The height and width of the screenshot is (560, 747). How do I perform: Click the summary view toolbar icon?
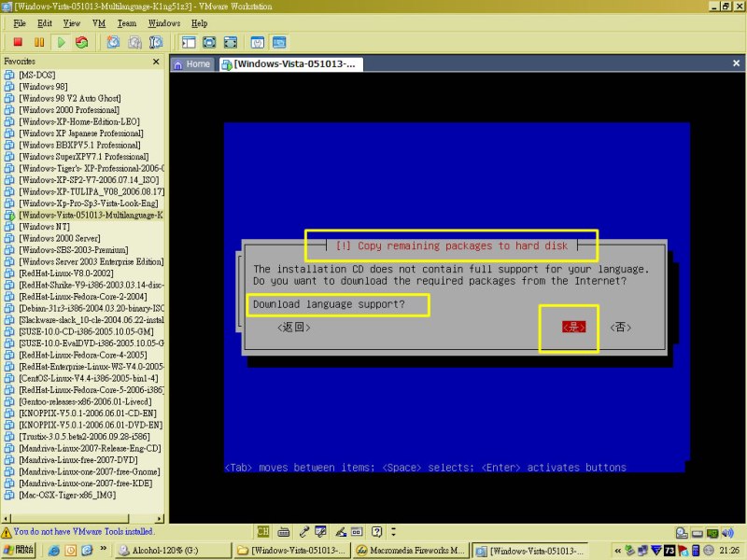(x=258, y=42)
